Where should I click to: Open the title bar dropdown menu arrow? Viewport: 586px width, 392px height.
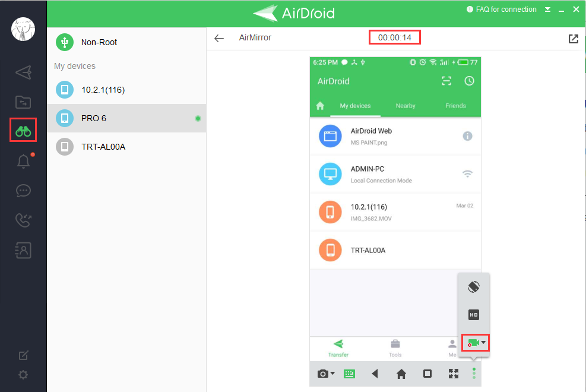click(x=547, y=10)
